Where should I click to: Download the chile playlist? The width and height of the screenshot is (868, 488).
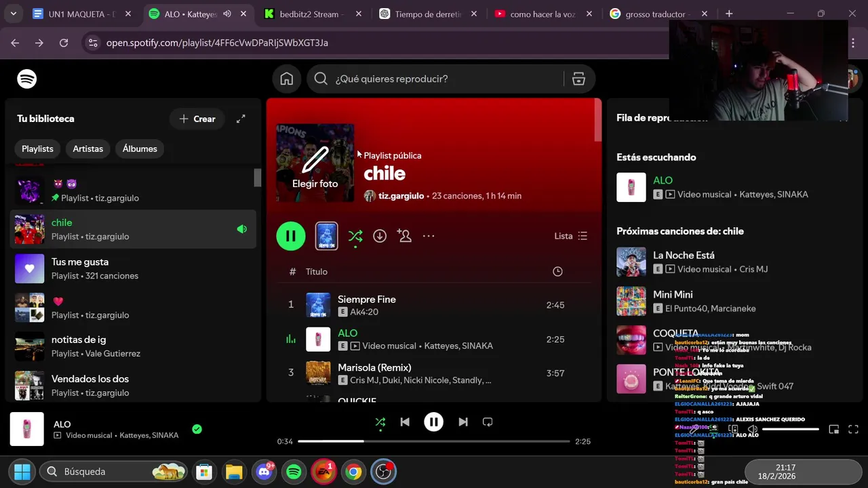point(380,236)
